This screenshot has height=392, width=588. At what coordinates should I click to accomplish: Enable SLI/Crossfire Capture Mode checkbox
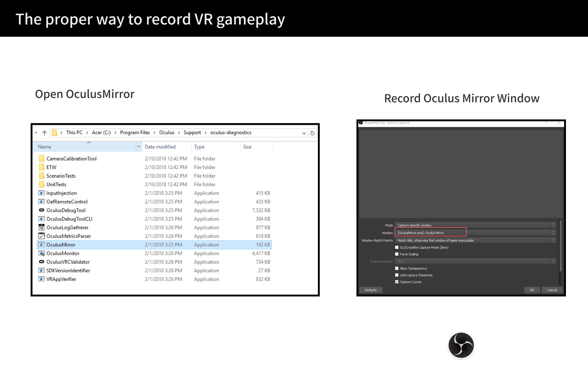397,247
